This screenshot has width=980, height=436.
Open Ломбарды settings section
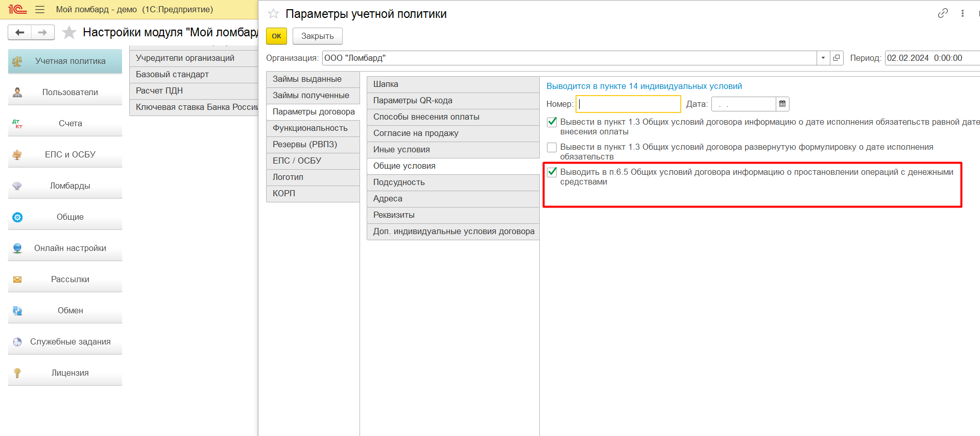pyautogui.click(x=65, y=186)
